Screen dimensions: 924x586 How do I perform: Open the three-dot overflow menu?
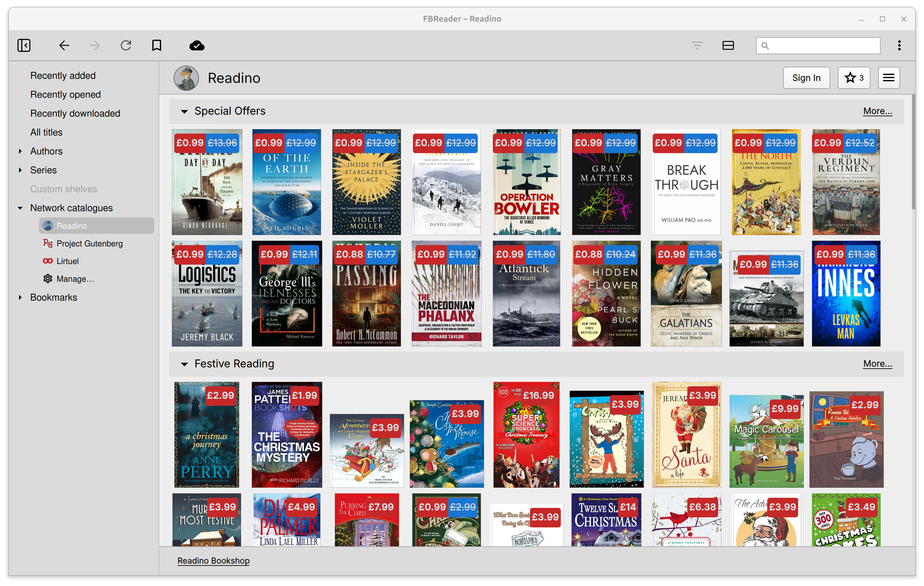coord(899,45)
